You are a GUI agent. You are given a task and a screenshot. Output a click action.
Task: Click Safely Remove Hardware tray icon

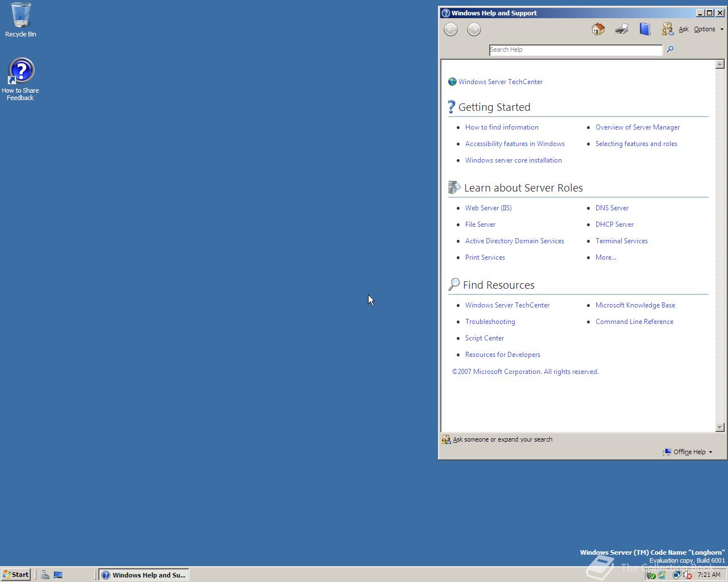pyautogui.click(x=651, y=575)
